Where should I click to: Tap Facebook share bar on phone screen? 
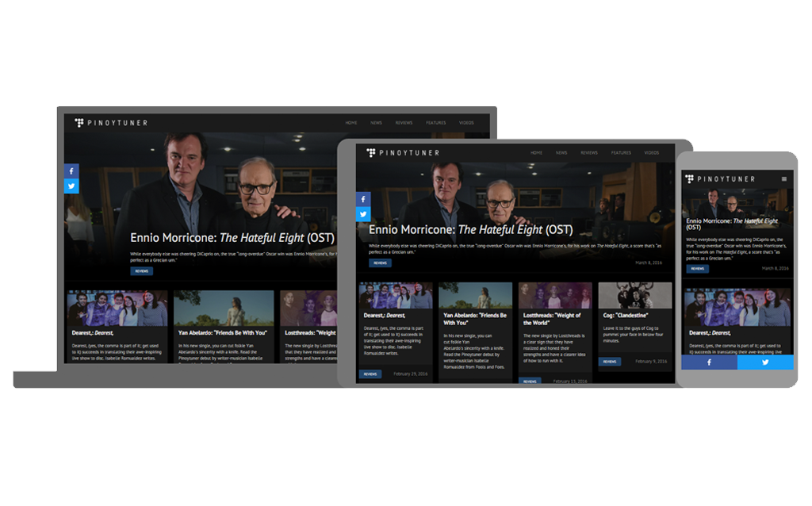tap(710, 362)
